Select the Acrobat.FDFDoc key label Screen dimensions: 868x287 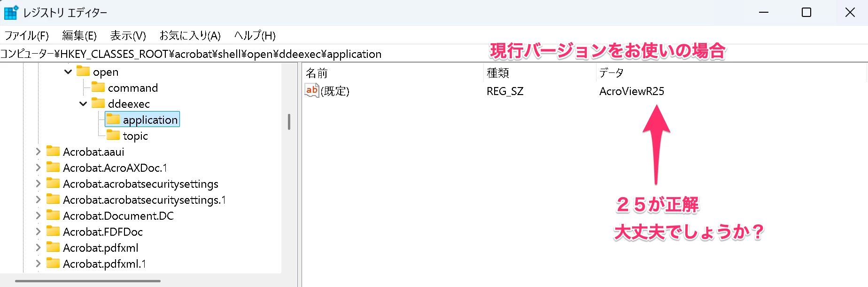(x=103, y=232)
